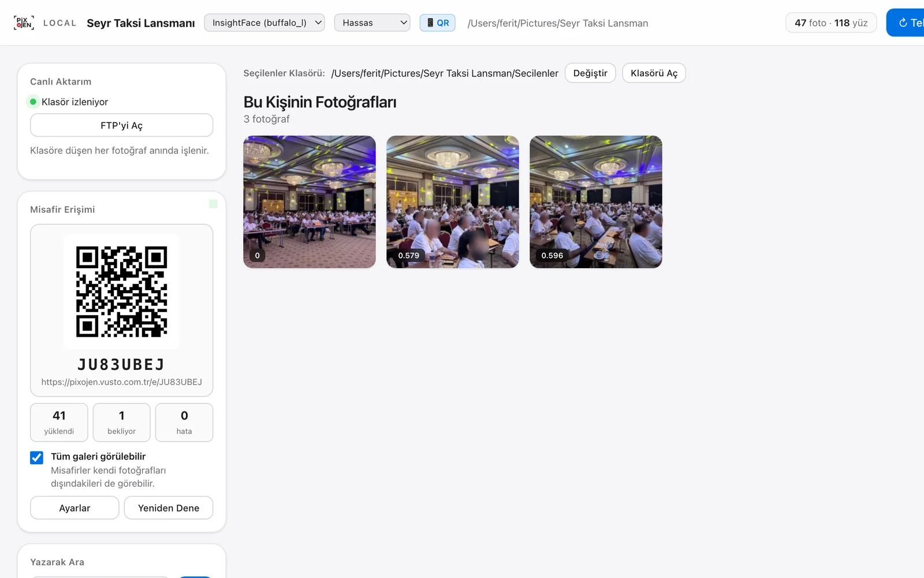The height and width of the screenshot is (578, 924).
Task: Click the 'Yazarak Ara' panel title
Action: pos(57,562)
